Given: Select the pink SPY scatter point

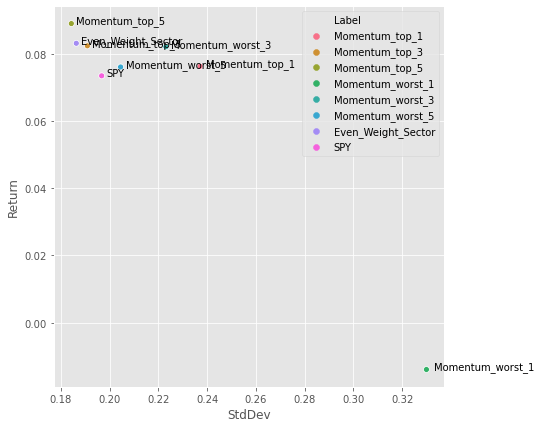Looking at the screenshot, I should (x=101, y=76).
